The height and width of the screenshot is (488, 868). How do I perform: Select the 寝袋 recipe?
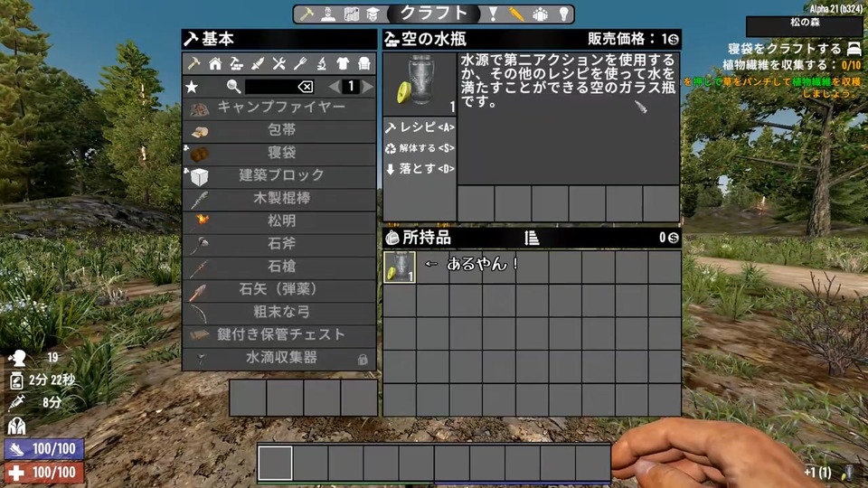[279, 154]
